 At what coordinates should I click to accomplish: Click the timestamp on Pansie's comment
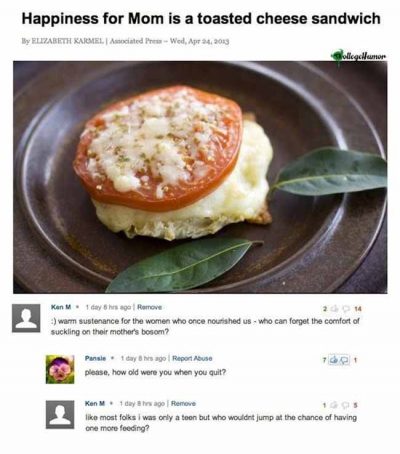[x=143, y=358]
